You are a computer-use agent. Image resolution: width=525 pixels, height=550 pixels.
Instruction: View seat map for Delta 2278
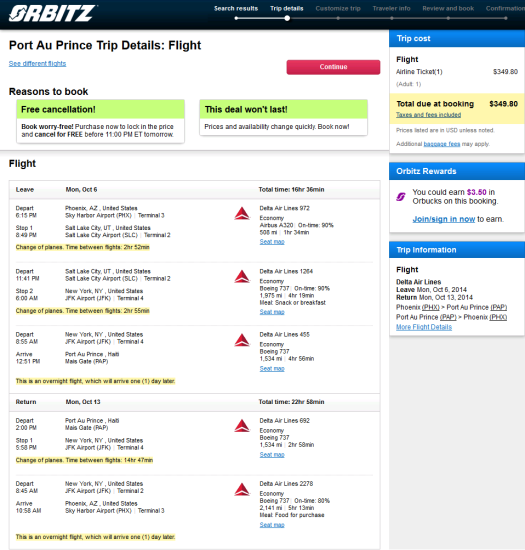272,525
